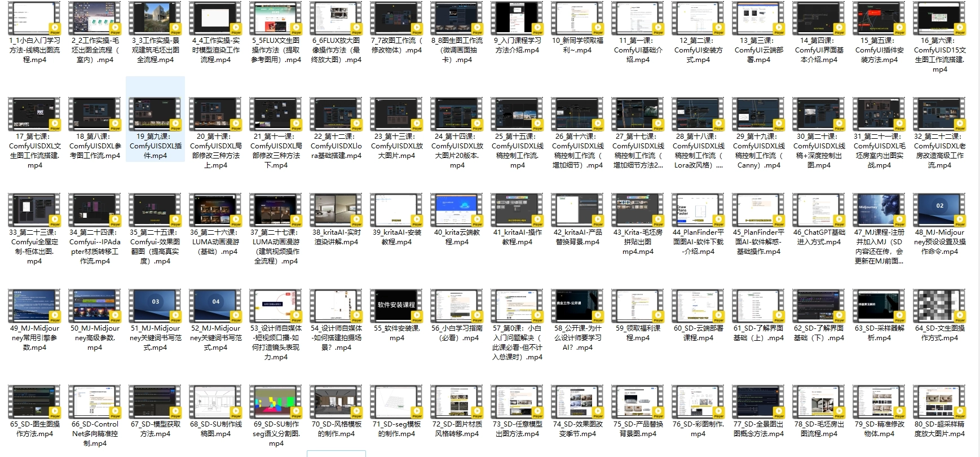This screenshot has height=457, width=980.
Task: Select file name "42_kritaAI-产品替换背景.mp4"
Action: click(x=577, y=237)
